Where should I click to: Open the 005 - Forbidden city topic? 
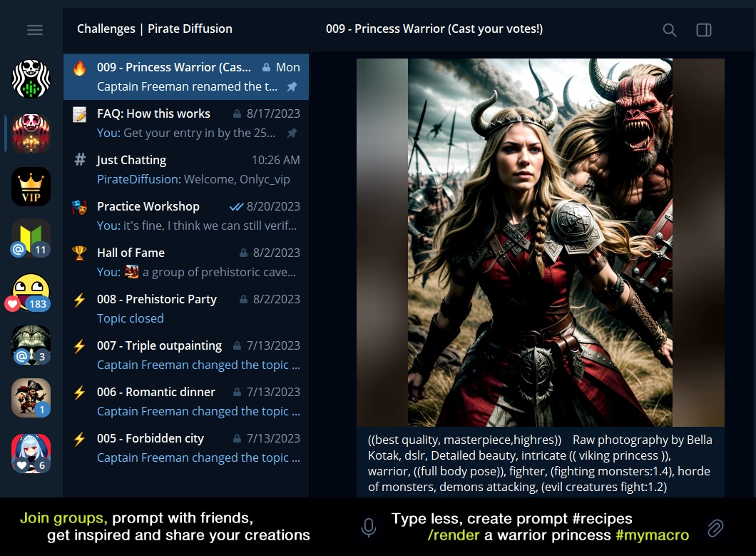coord(186,448)
